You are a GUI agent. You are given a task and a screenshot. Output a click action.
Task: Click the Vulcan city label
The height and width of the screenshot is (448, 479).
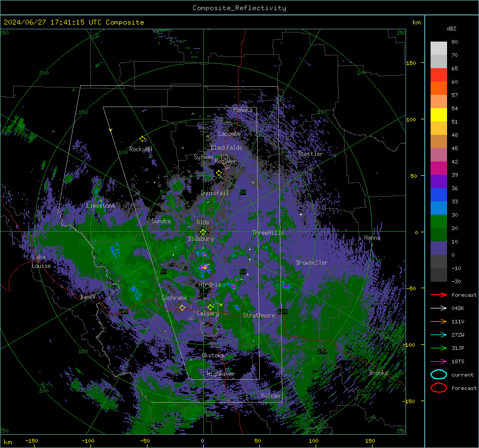point(271,396)
